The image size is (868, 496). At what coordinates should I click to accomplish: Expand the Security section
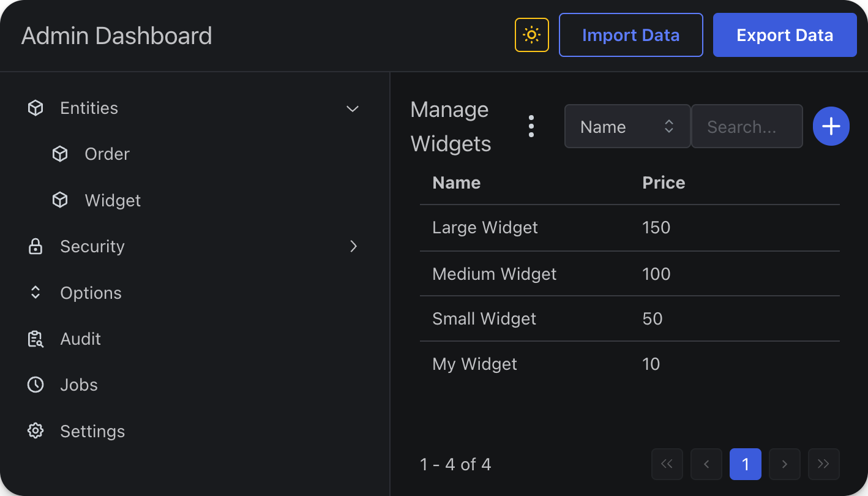click(x=353, y=246)
